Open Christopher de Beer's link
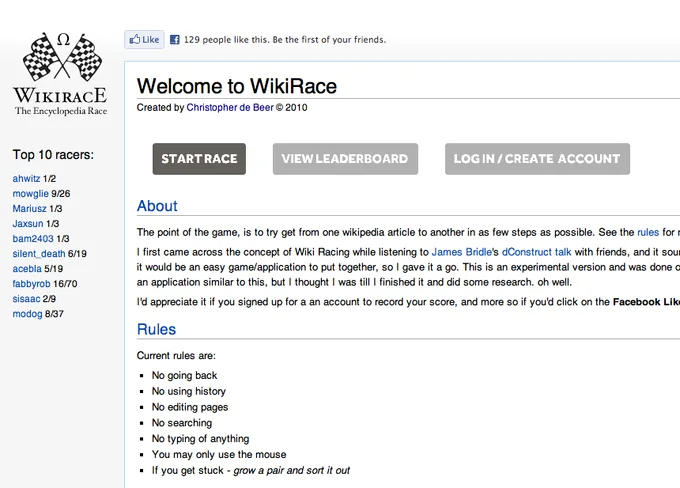680x488 pixels. 230,108
